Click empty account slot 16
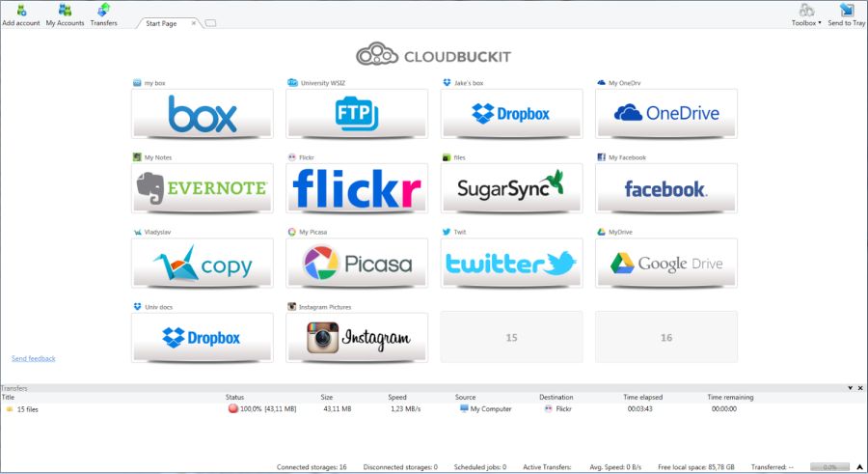Screen dimensions: 868x474 pos(665,337)
